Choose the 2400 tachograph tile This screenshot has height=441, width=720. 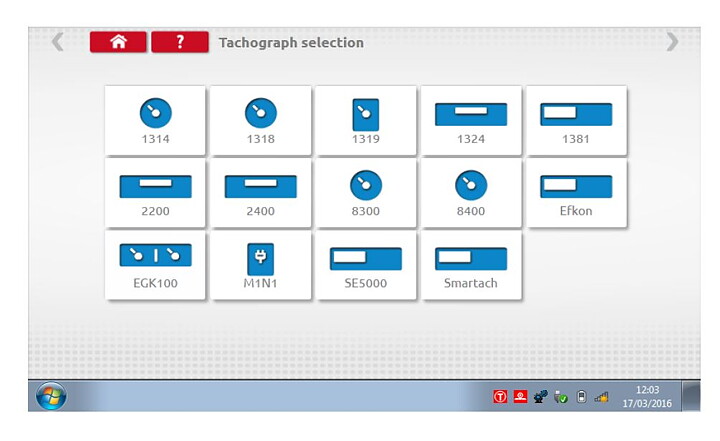point(260,192)
